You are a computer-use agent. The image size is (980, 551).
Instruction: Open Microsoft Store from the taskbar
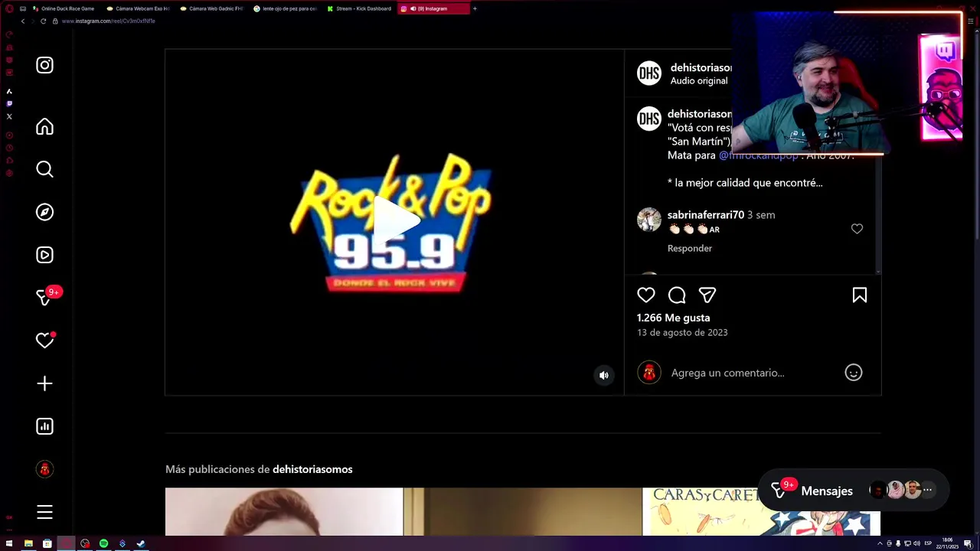[47, 543]
